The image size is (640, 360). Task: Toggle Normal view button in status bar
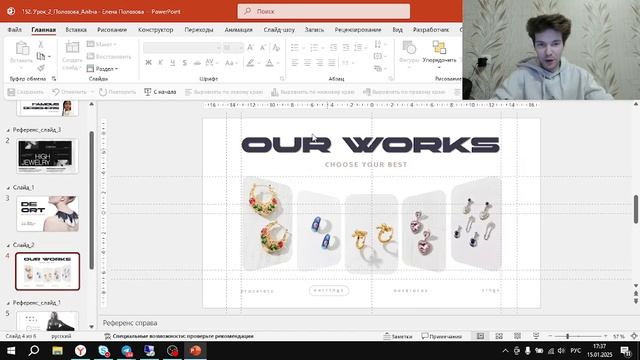(480, 336)
